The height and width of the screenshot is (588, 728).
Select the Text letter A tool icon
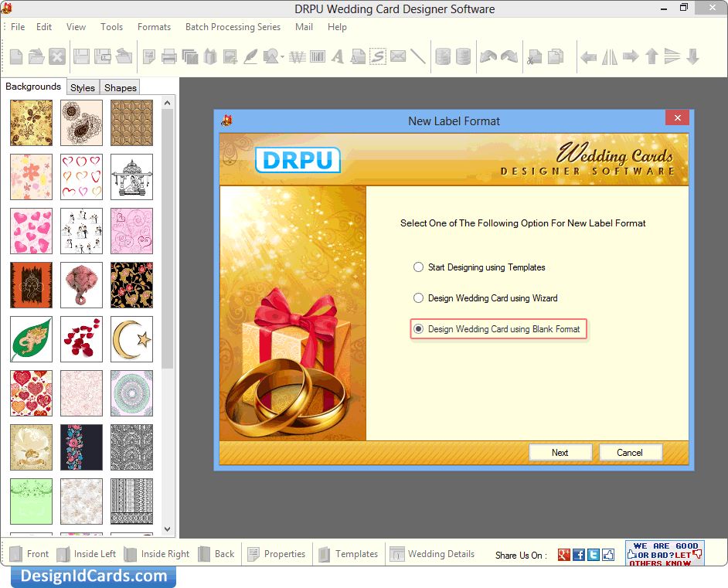coord(338,56)
